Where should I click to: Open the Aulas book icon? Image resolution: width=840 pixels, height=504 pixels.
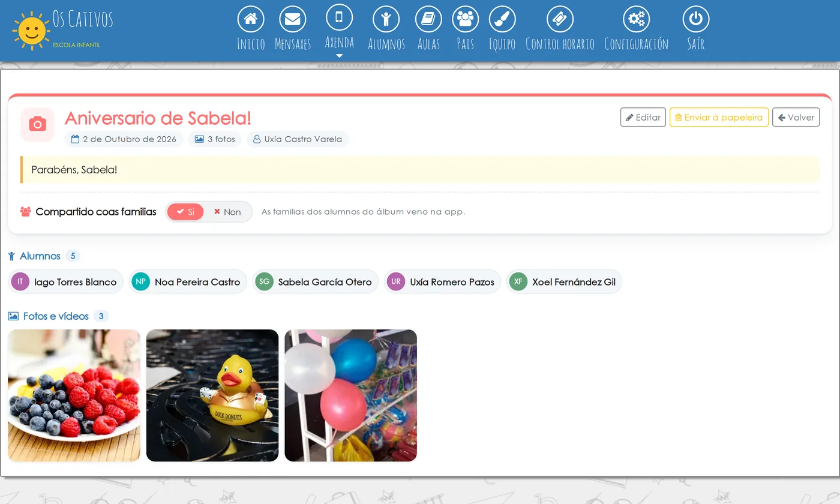(428, 19)
